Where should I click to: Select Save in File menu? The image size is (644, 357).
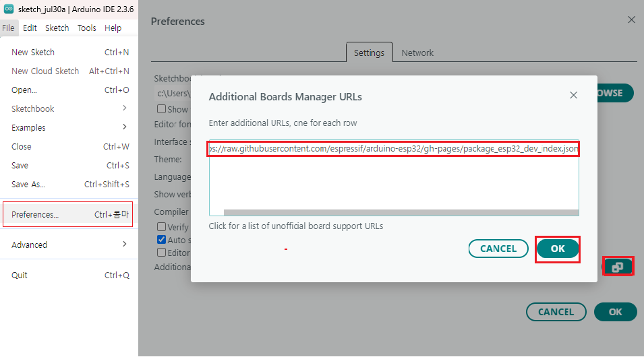tap(69, 166)
